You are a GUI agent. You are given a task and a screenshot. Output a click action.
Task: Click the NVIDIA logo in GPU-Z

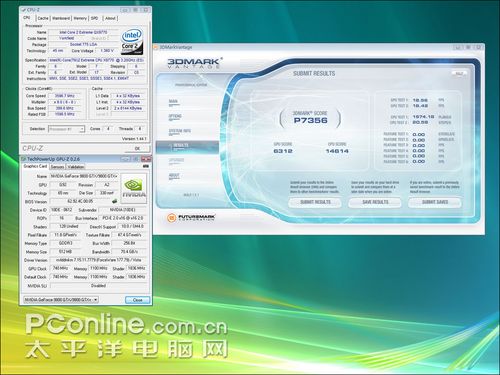134,188
